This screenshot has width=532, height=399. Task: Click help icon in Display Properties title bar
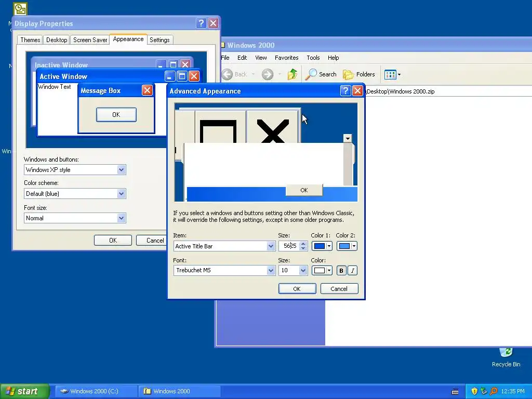(x=201, y=23)
